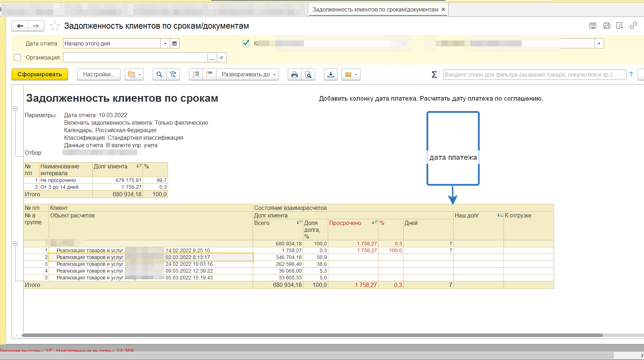The height and width of the screenshot is (360, 644).
Task: Switch to Задолженность клиентов по срокам/документам tab
Action: tap(375, 10)
